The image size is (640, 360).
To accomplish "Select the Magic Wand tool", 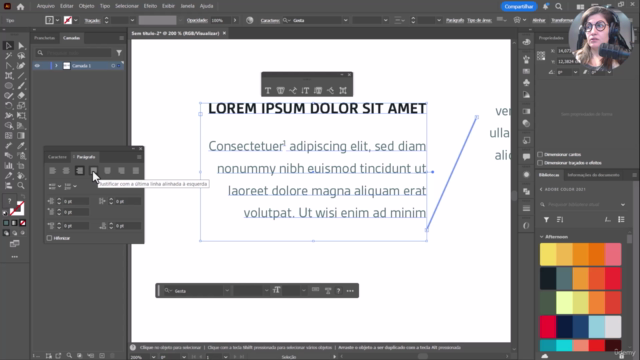I will 9,56.
